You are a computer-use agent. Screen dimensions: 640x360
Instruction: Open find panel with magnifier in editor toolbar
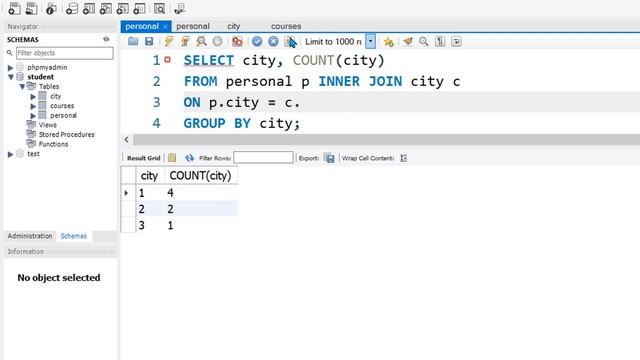(x=424, y=41)
